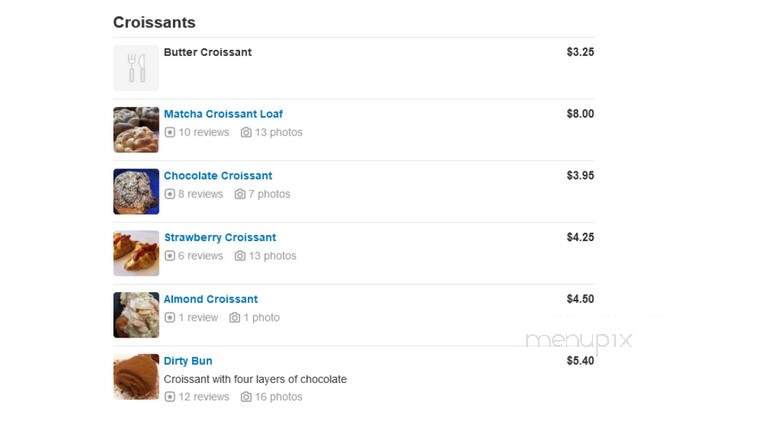Open the Strawberry Croissant item link
The height and width of the screenshot is (423, 758).
220,238
